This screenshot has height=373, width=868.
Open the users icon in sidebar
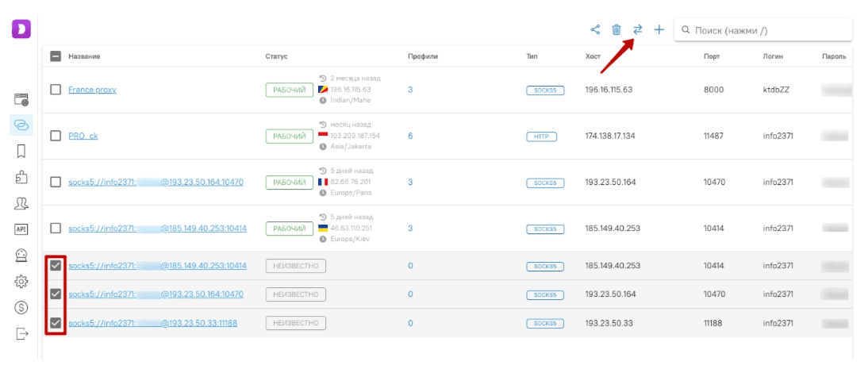21,203
